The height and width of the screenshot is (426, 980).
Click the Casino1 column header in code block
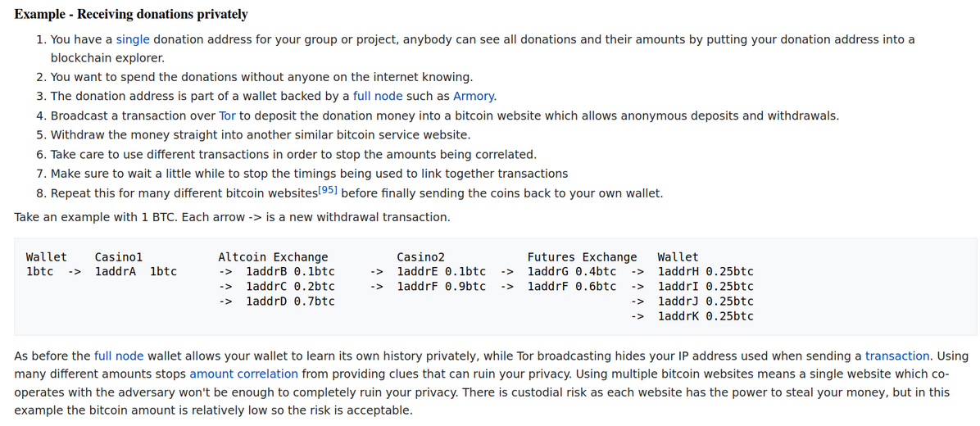pos(119,256)
